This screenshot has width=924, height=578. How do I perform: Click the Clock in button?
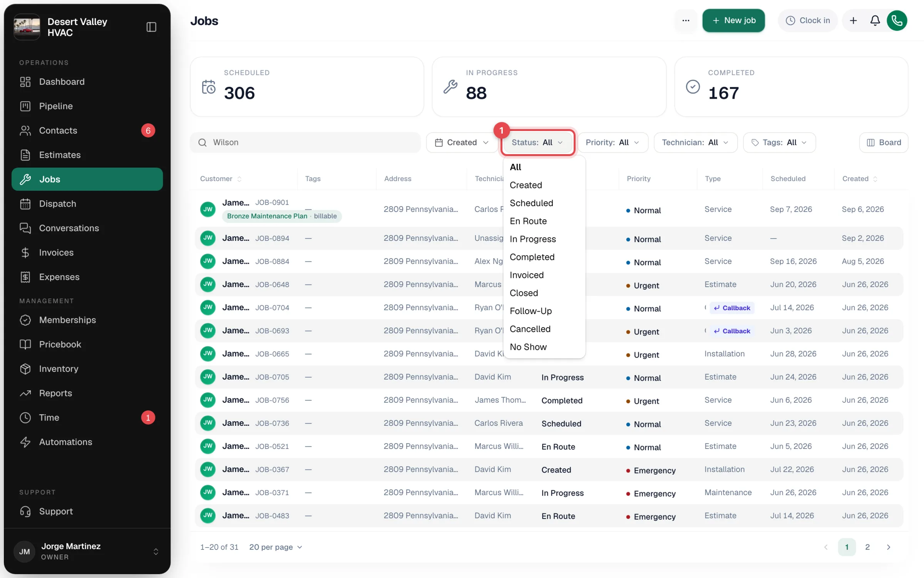pyautogui.click(x=808, y=20)
